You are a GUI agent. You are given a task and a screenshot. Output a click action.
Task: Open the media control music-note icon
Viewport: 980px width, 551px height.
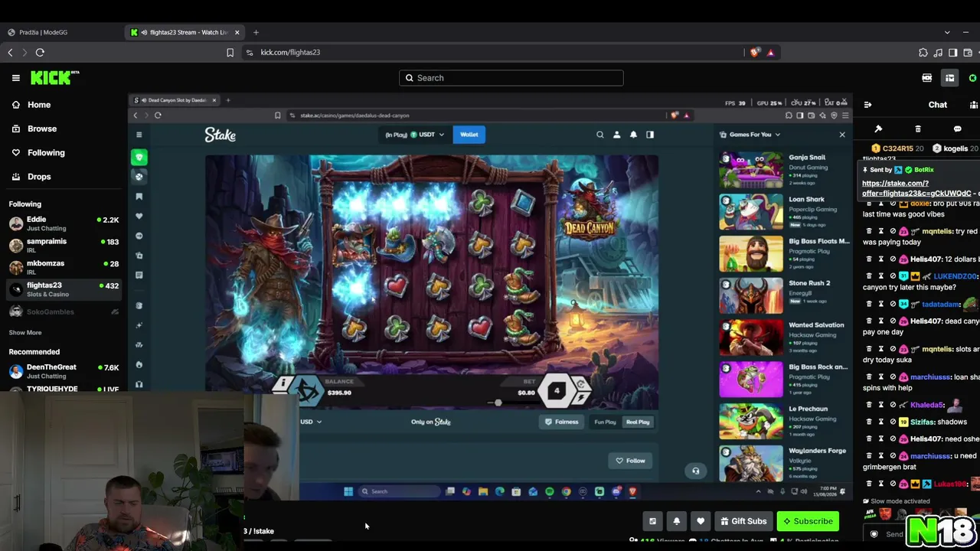pos(938,52)
